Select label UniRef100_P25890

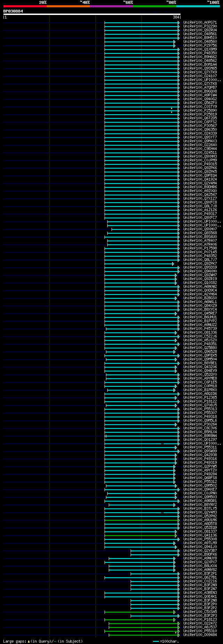[200, 110]
